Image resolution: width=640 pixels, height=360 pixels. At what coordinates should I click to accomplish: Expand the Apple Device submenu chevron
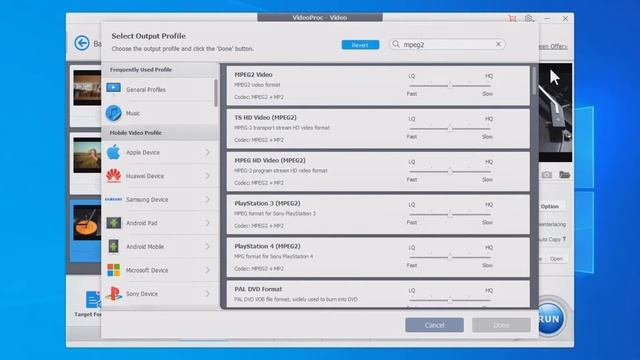click(208, 152)
